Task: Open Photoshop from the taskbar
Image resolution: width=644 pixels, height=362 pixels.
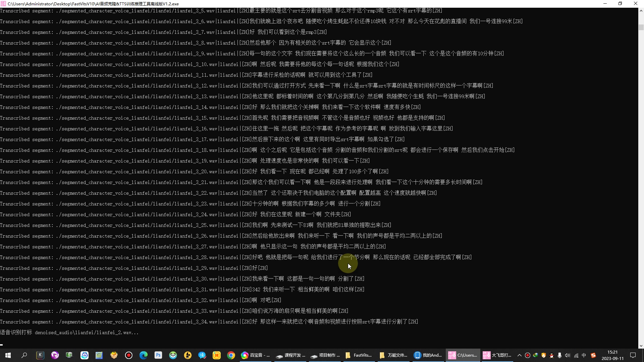Action: 158,355
